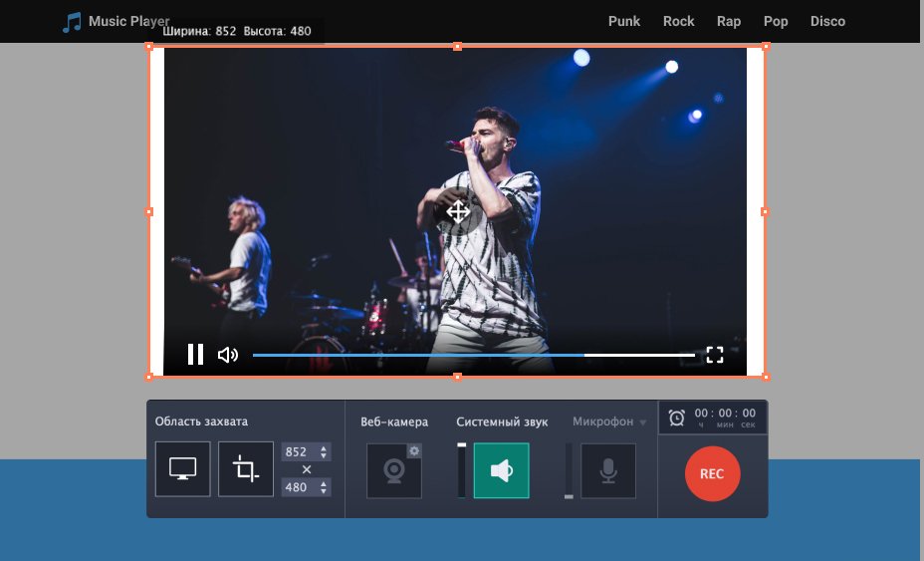Open the Микрофон dropdown arrow
The height and width of the screenshot is (561, 924).
(643, 422)
